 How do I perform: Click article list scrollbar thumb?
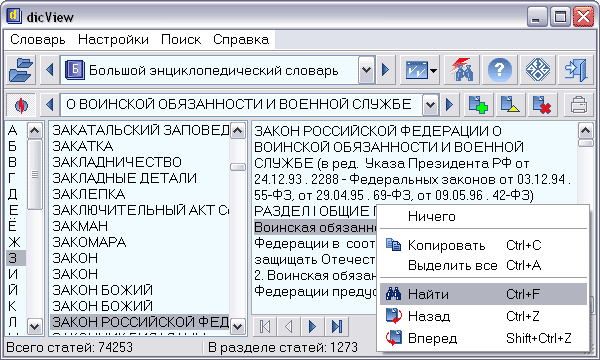238,167
